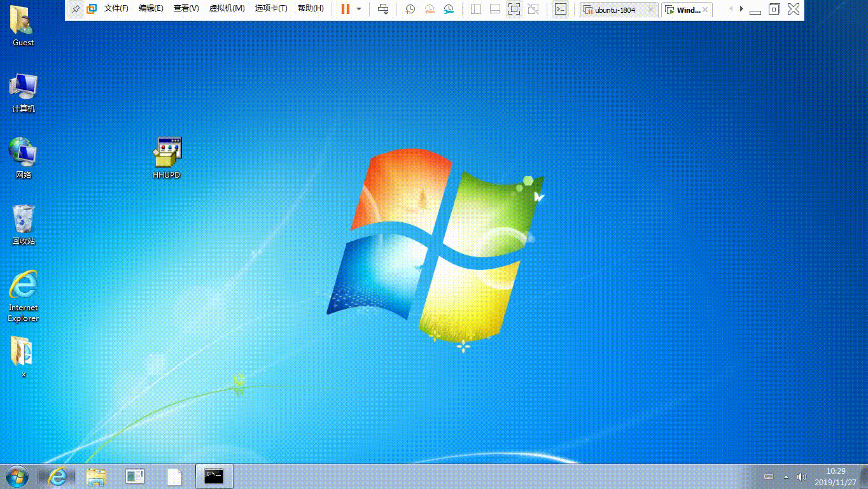Open the taskbar program with window icon
The height and width of the screenshot is (489, 868).
pyautogui.click(x=135, y=476)
